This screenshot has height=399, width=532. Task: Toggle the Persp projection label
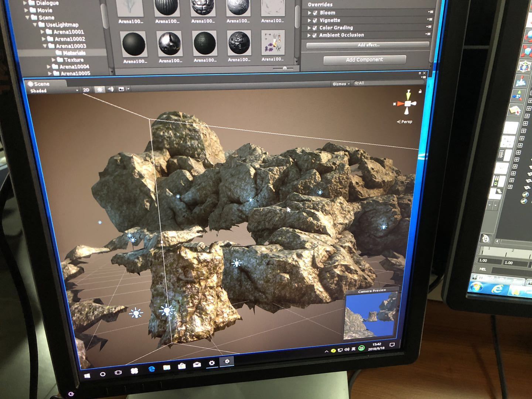click(405, 122)
